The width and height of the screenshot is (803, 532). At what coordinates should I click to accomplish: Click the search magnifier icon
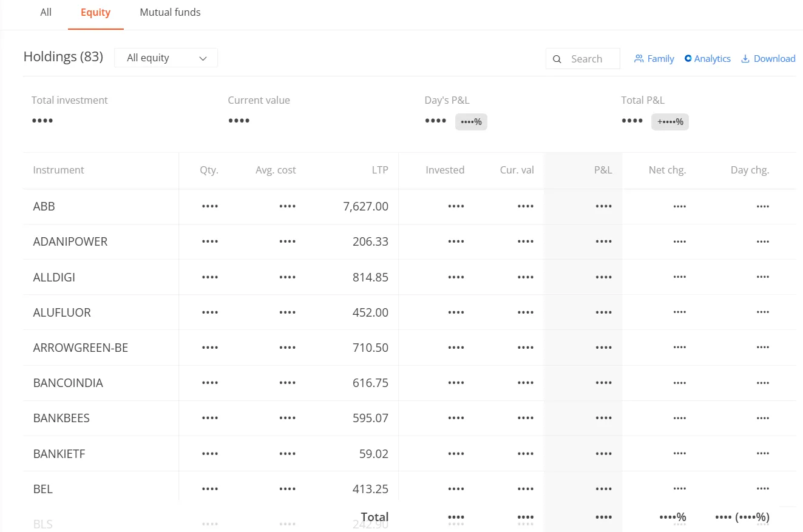557,59
